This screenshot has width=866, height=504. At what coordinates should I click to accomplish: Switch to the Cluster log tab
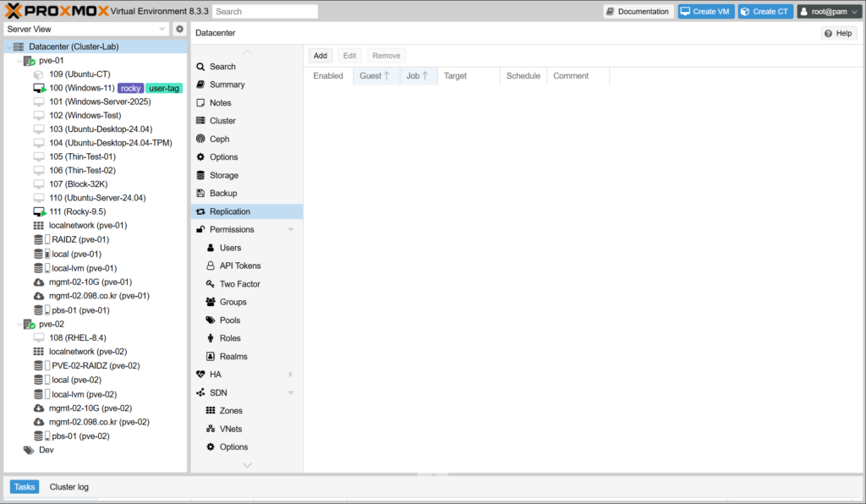69,487
